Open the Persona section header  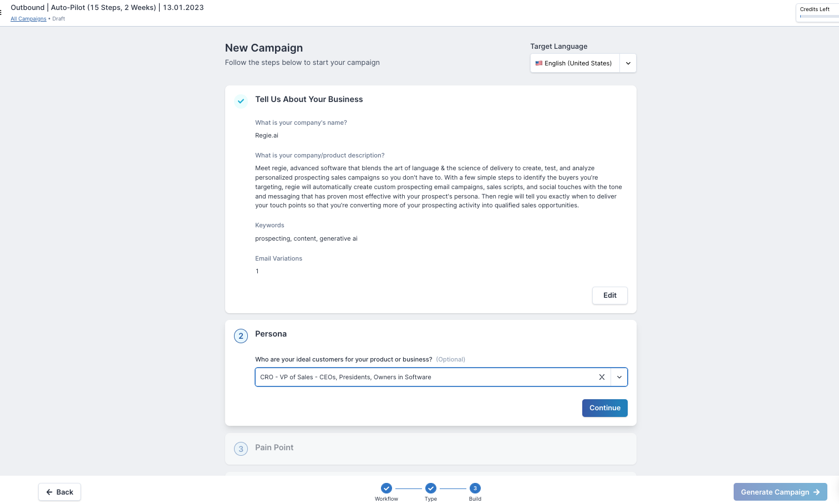pyautogui.click(x=271, y=334)
